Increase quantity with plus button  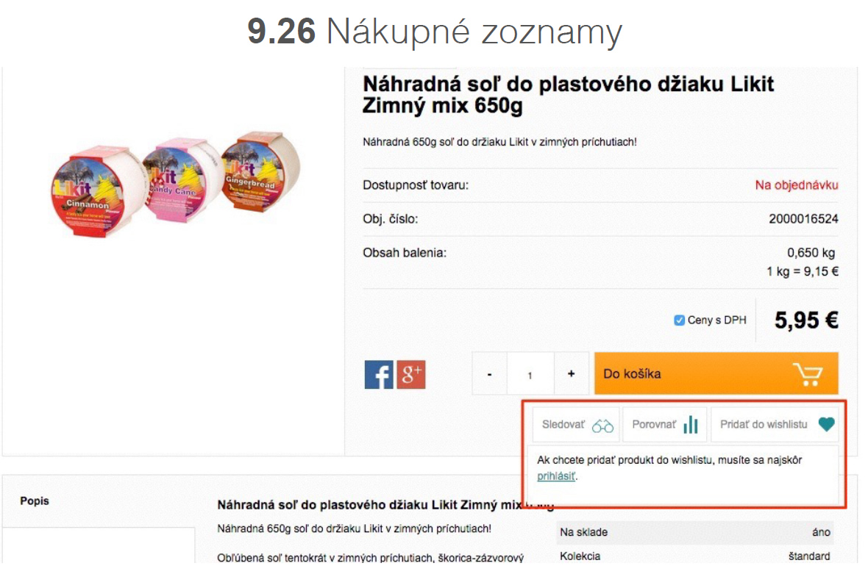click(x=572, y=374)
